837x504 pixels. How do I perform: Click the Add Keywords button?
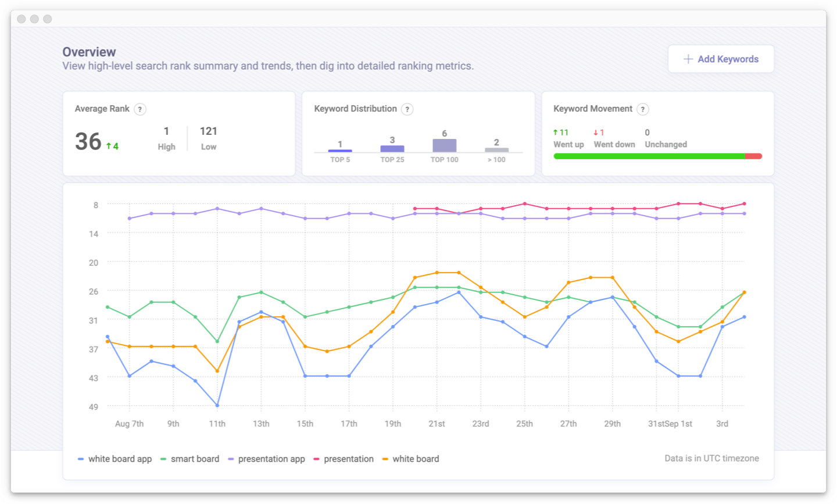coord(721,59)
